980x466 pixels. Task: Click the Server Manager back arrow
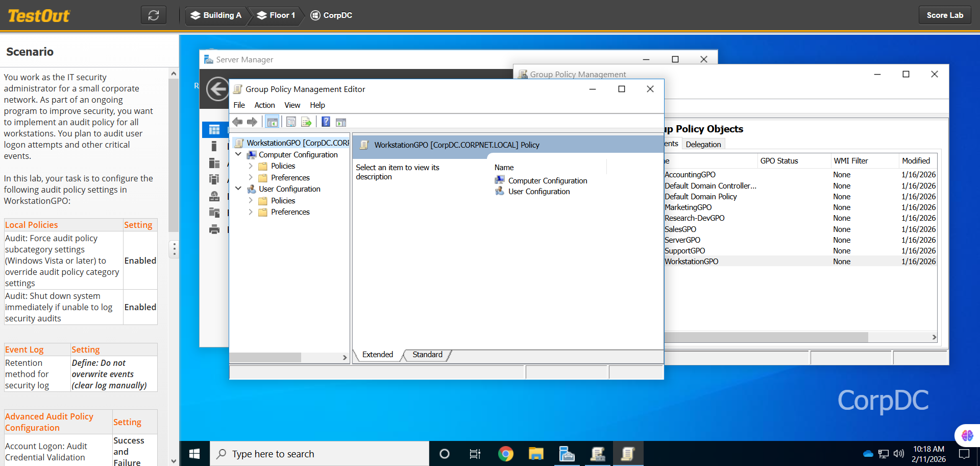click(217, 89)
